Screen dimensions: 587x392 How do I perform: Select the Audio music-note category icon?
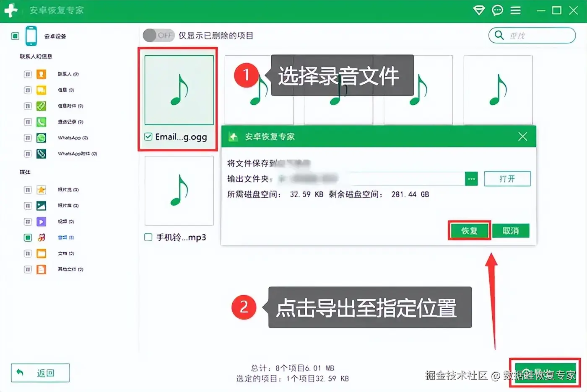tap(41, 237)
